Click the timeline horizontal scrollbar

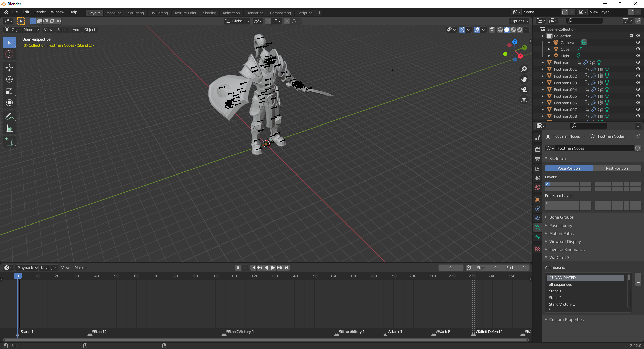pos(266,340)
